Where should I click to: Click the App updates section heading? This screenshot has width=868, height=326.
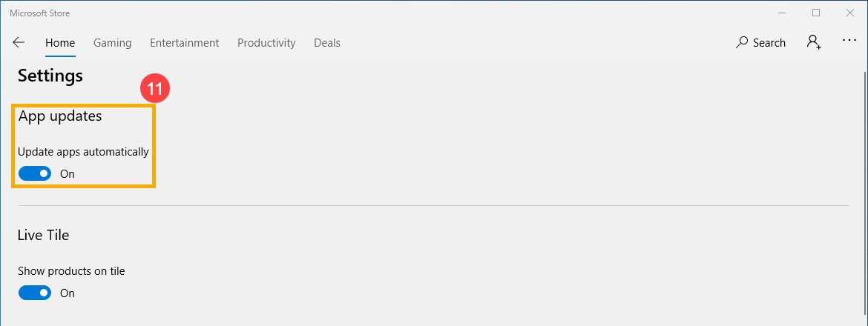pyautogui.click(x=60, y=116)
